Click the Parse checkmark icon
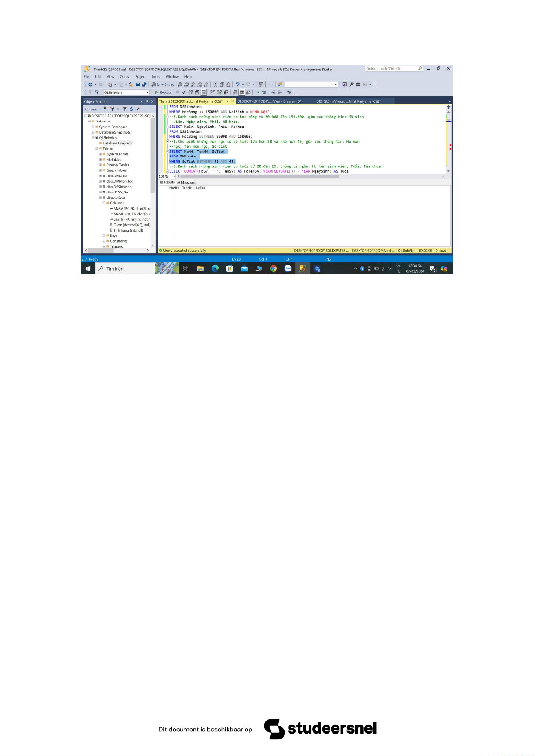The width and height of the screenshot is (535, 756). 184,92
